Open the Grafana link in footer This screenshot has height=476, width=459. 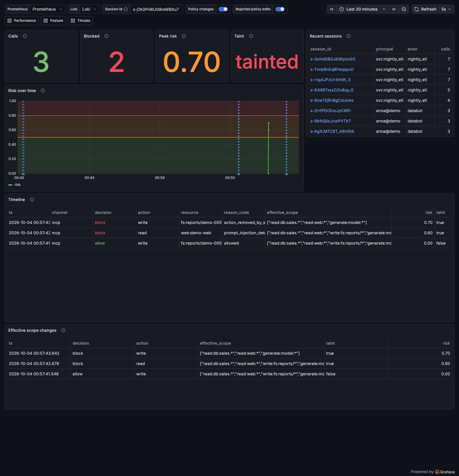[445, 472]
